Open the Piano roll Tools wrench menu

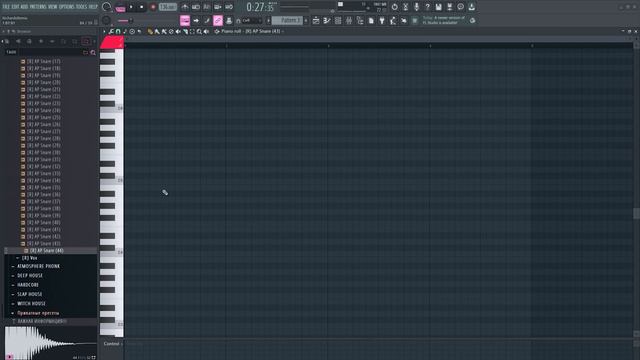[111, 31]
